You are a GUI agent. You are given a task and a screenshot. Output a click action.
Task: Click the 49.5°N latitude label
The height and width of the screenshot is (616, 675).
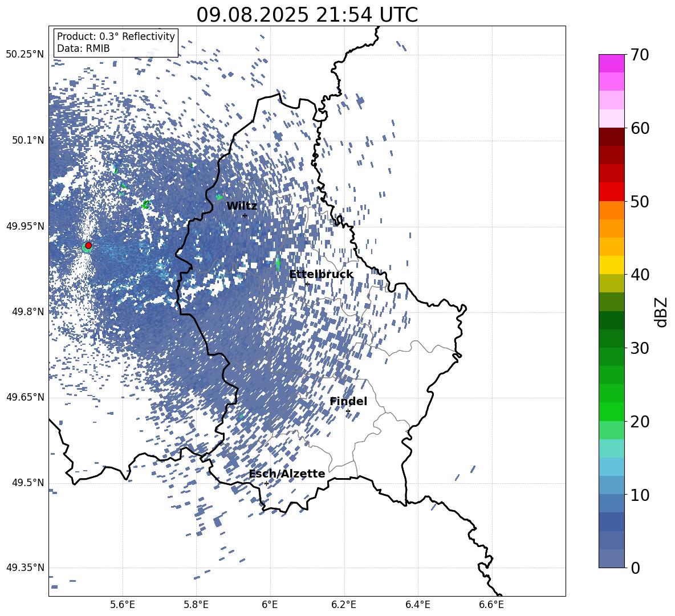click(x=28, y=483)
